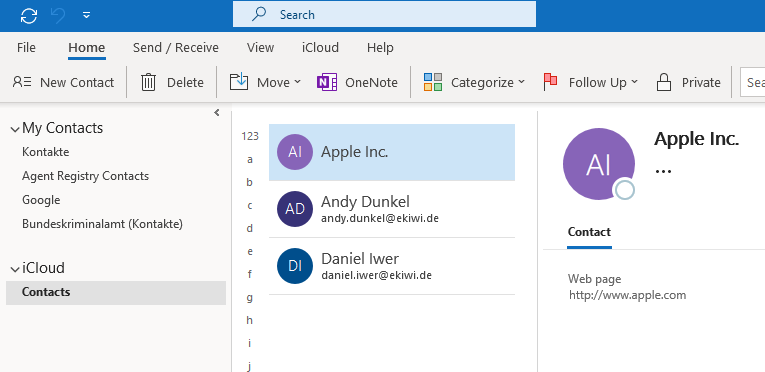Open Bundeskriminalamt (Kontakte) folder
Screen dimensions: 765x372
click(102, 224)
